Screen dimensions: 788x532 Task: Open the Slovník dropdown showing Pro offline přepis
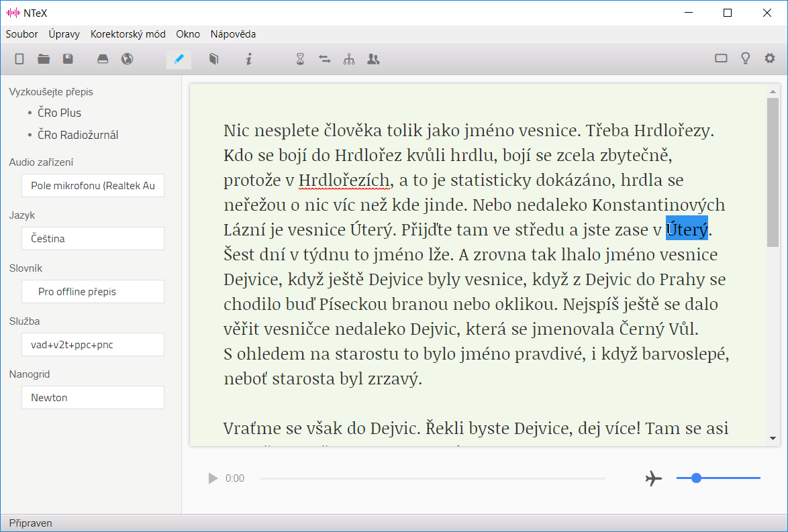[x=93, y=292]
